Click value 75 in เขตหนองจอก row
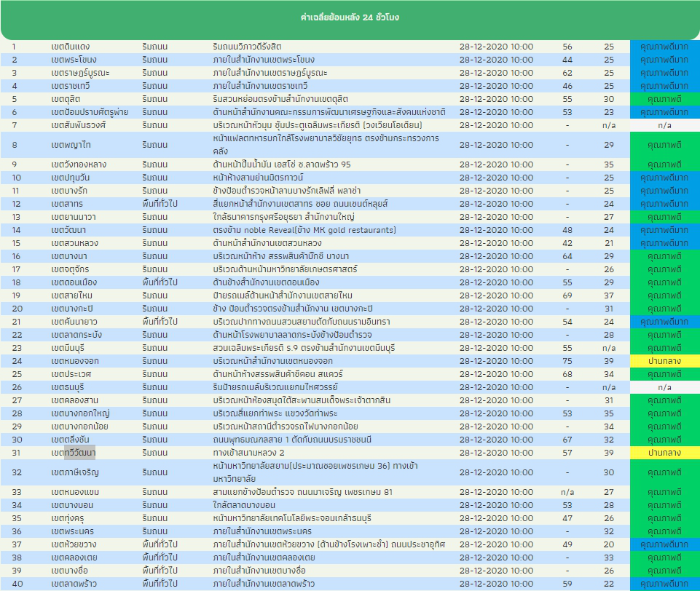Image resolution: width=700 pixels, height=591 pixels. [x=567, y=361]
